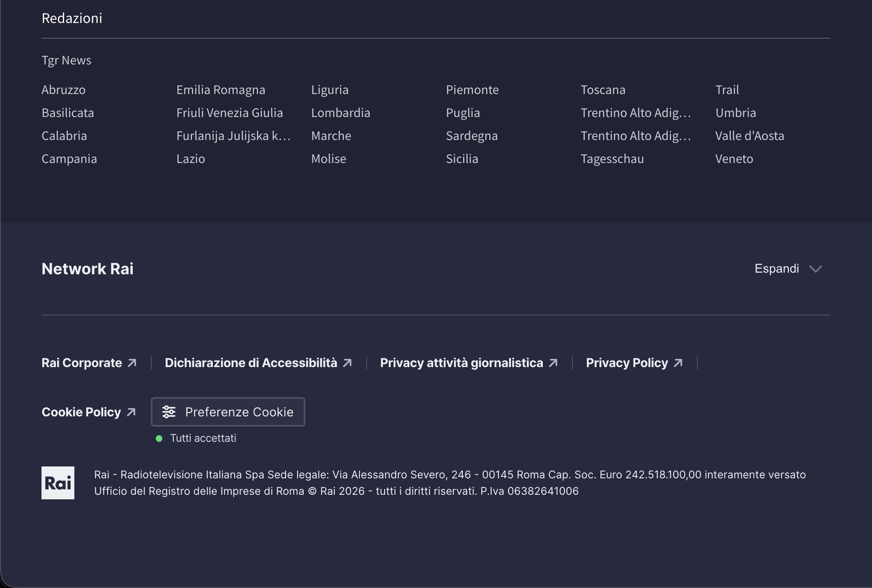The width and height of the screenshot is (872, 588).
Task: Select the Umbria newsroom
Action: point(736,113)
